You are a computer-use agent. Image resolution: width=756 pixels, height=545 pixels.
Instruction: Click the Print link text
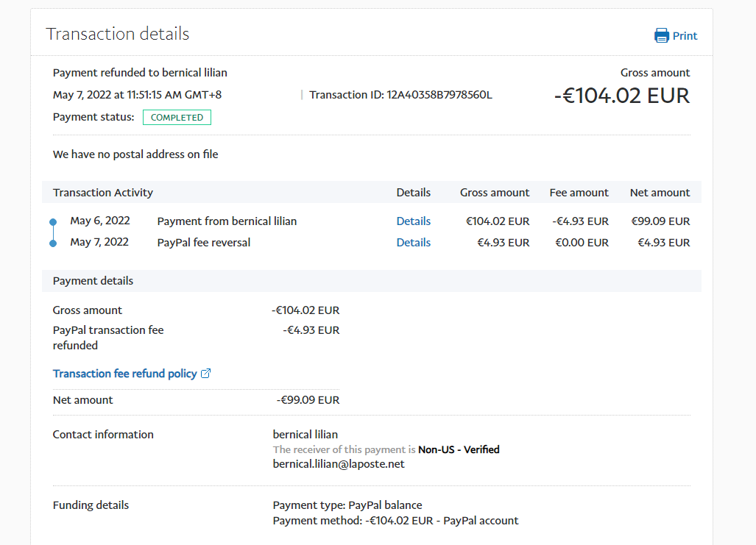pyautogui.click(x=685, y=36)
